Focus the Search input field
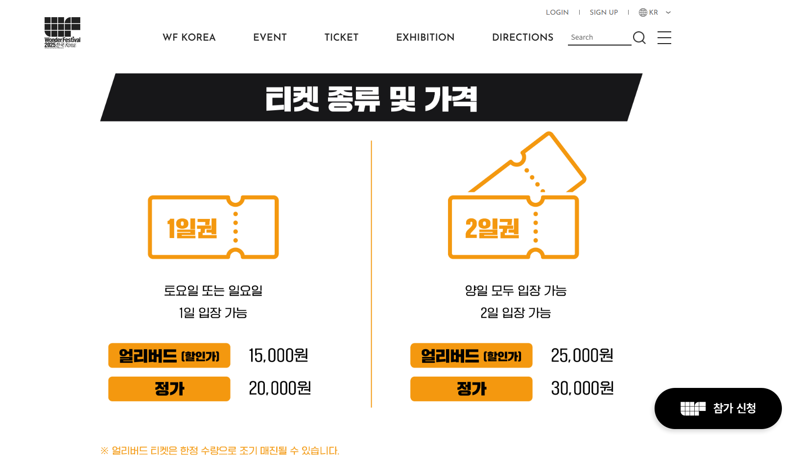 599,37
